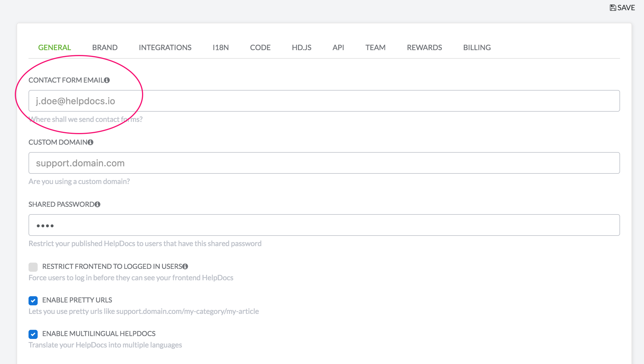Open the Billing tab
Screen dimensions: 644x364
pos(477,48)
